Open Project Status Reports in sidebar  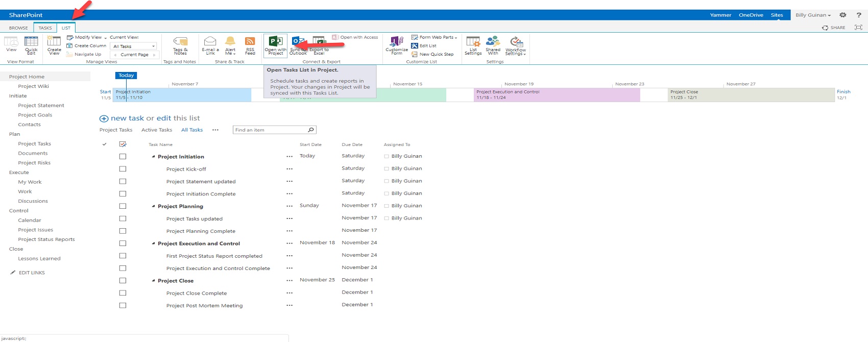coord(46,239)
